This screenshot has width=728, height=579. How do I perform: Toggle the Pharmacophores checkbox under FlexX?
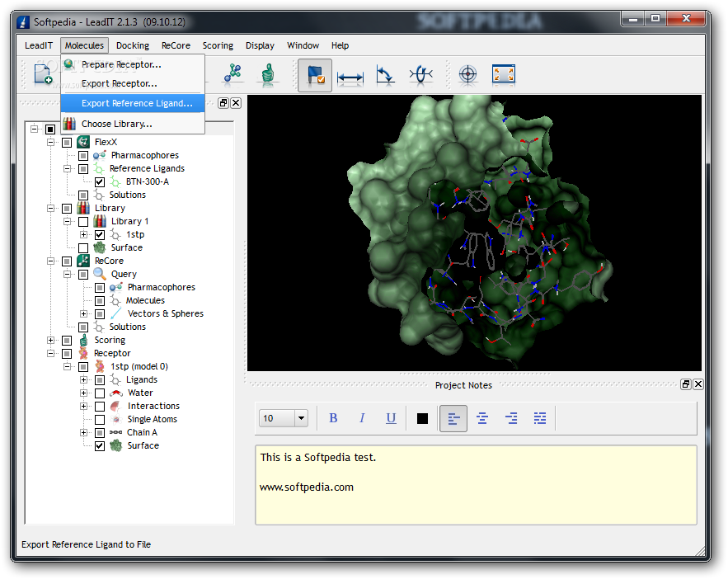click(83, 156)
